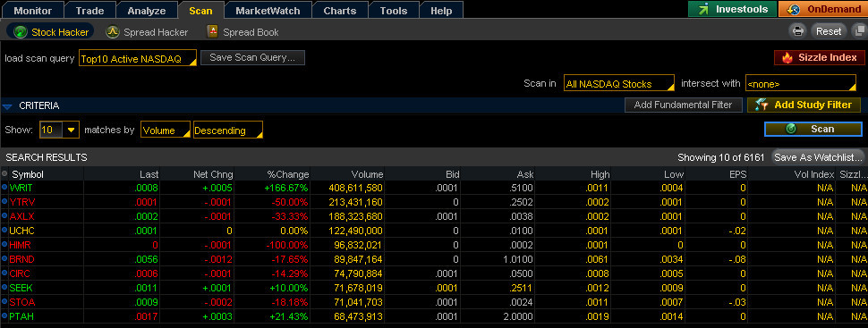868x328 pixels.
Task: Switch to the Tools tab
Action: coord(393,11)
